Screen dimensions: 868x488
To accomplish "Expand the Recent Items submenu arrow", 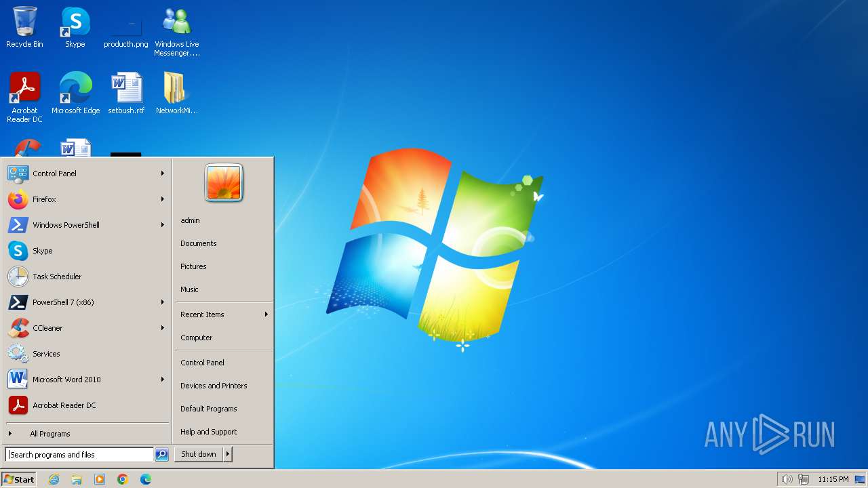I will (x=267, y=314).
